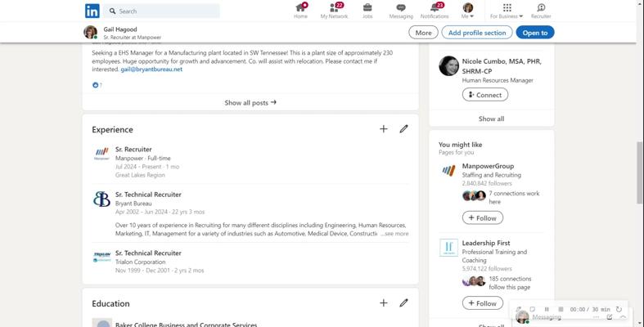Image resolution: width=644 pixels, height=327 pixels.
Task: Follow the ManpowerGroup page
Action: [x=483, y=217]
